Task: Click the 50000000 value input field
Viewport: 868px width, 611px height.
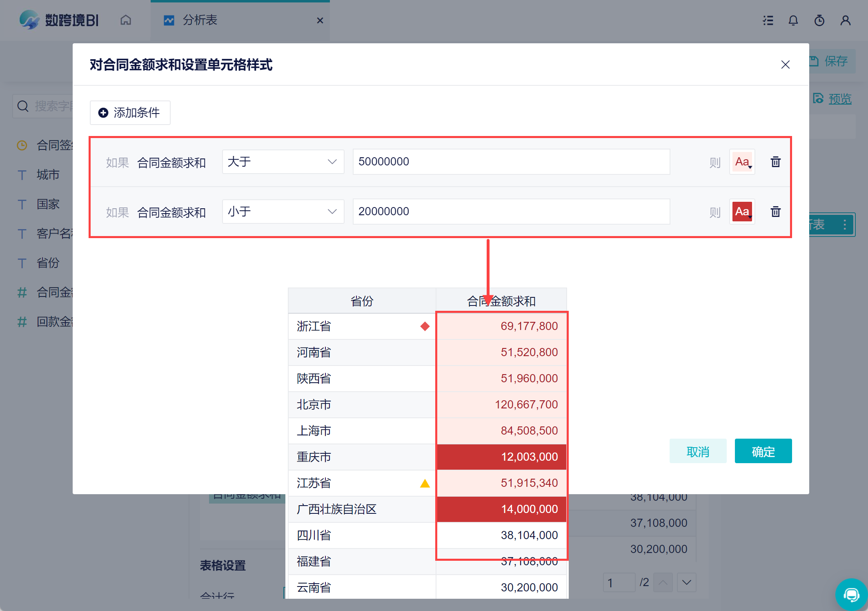Action: point(511,162)
